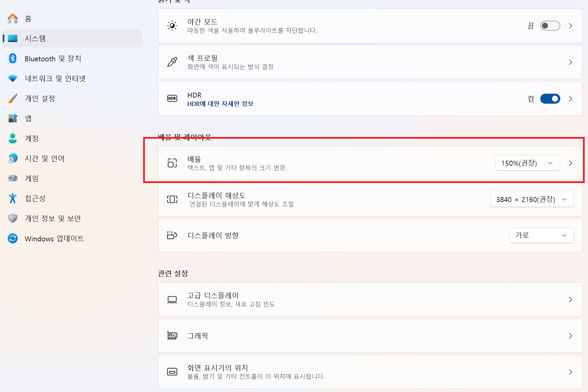Click the Wi-Fi network icon in sidebar

[x=13, y=79]
